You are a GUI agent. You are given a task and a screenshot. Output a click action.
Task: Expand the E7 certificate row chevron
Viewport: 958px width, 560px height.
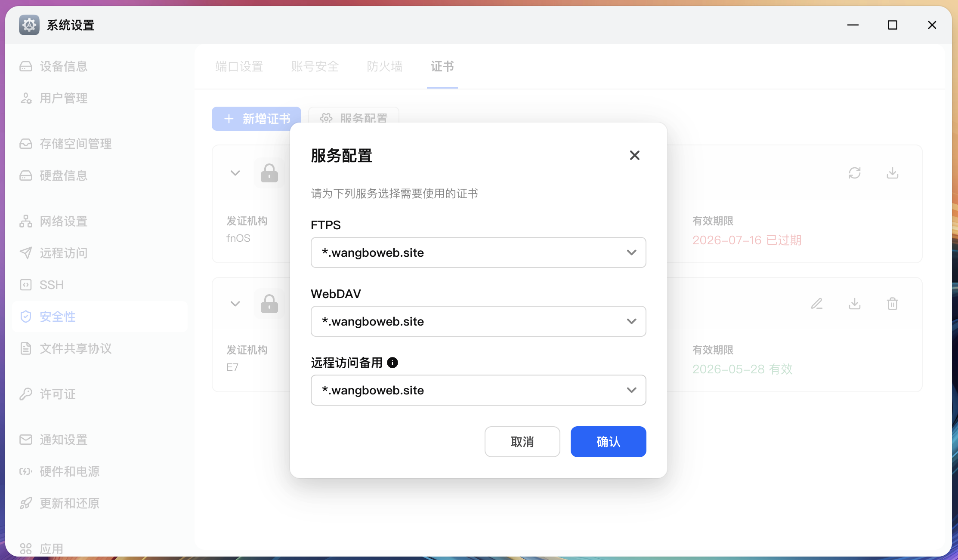click(x=235, y=304)
